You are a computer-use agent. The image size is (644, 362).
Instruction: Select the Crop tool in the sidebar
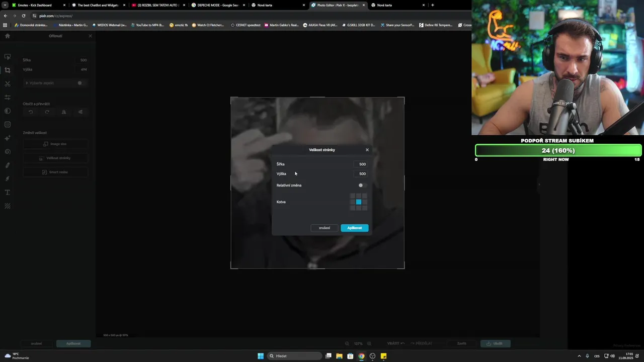[7, 70]
